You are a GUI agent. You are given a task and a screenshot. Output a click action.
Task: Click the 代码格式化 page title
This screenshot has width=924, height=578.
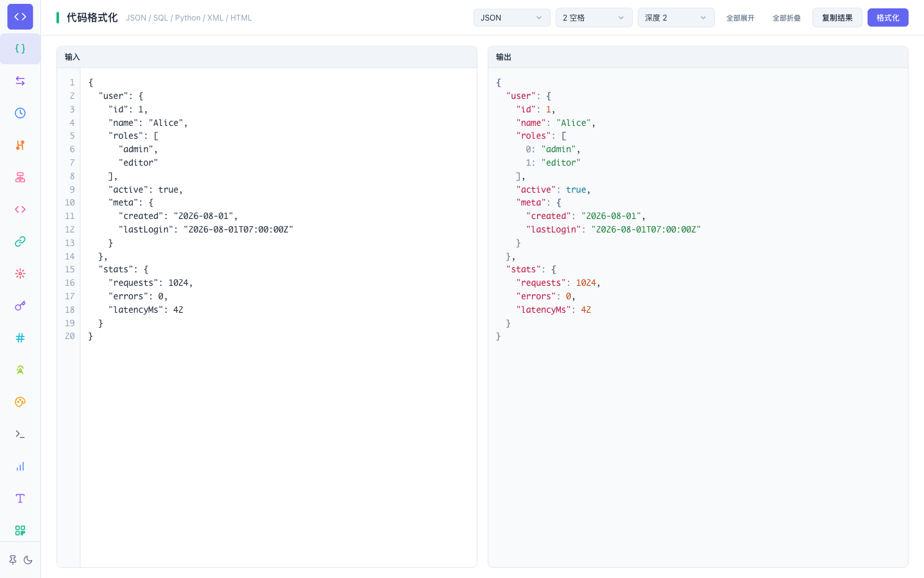click(x=92, y=18)
